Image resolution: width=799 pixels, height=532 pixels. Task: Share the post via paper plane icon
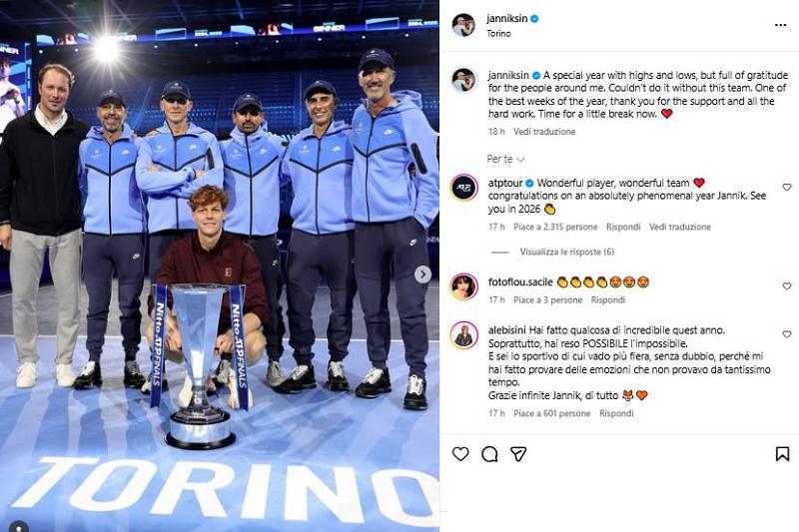[518, 453]
